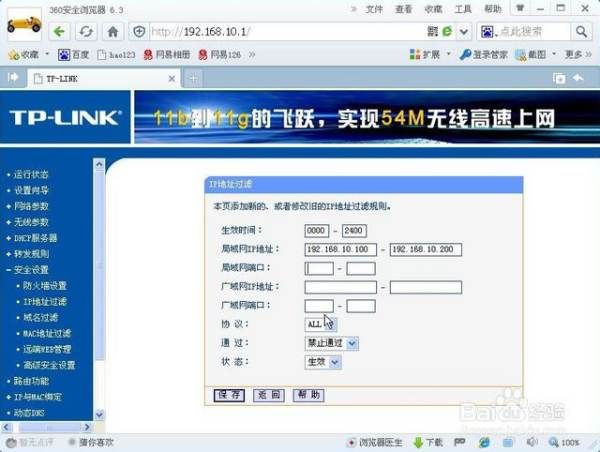Viewport: 600px width, 452px height.
Task: Go to the browser home page icon
Action: click(113, 32)
